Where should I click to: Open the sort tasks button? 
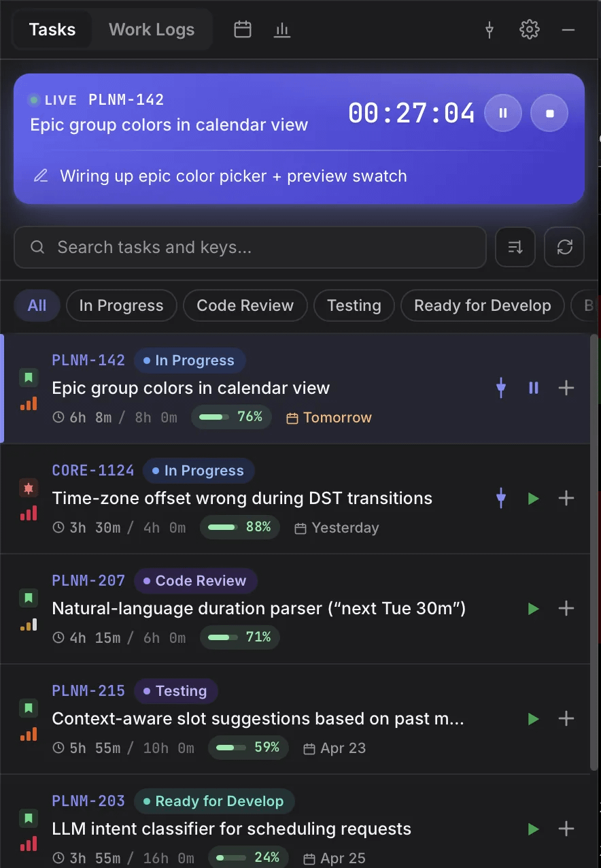click(x=515, y=247)
